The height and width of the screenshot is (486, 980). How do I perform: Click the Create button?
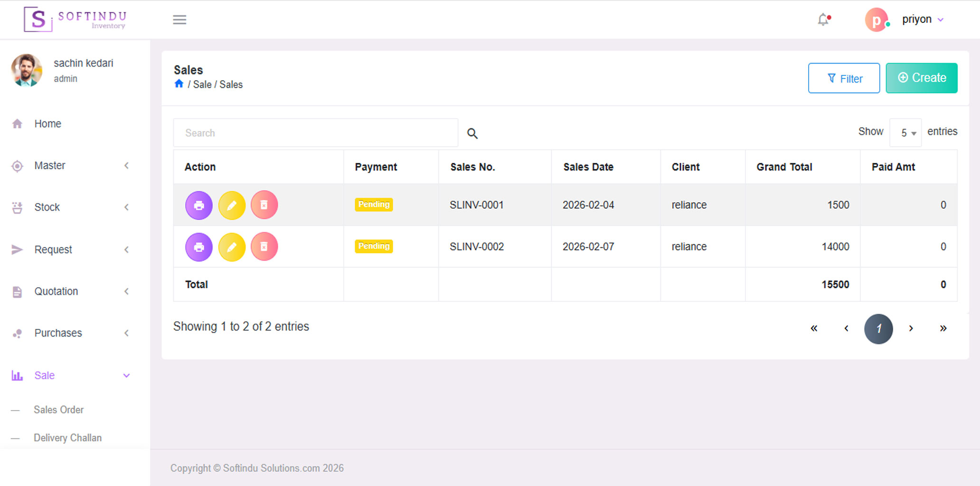[921, 78]
